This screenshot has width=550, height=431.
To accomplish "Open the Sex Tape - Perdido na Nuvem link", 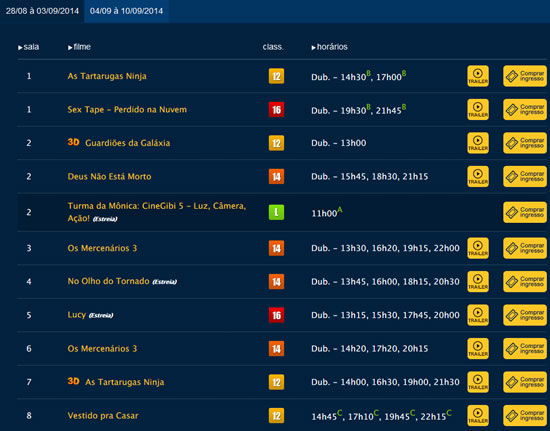I will coord(127,109).
